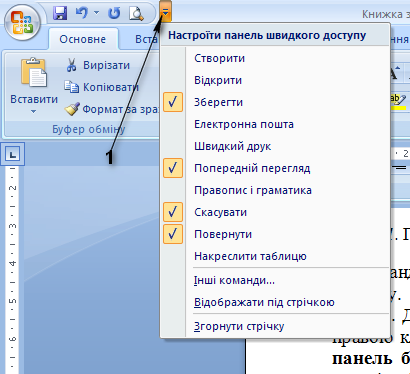Click the Вставити text label
Viewport: 410px width, 374px height.
[34, 99]
